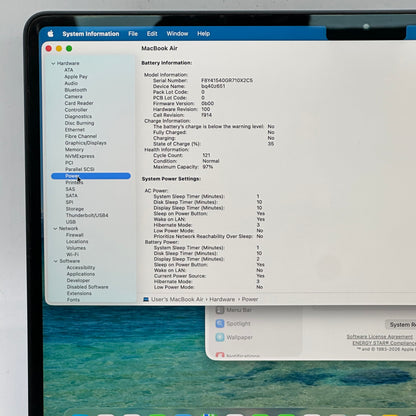This screenshot has height=416, width=416.
Task: Select Controller in the sidebar
Action: pos(76,110)
